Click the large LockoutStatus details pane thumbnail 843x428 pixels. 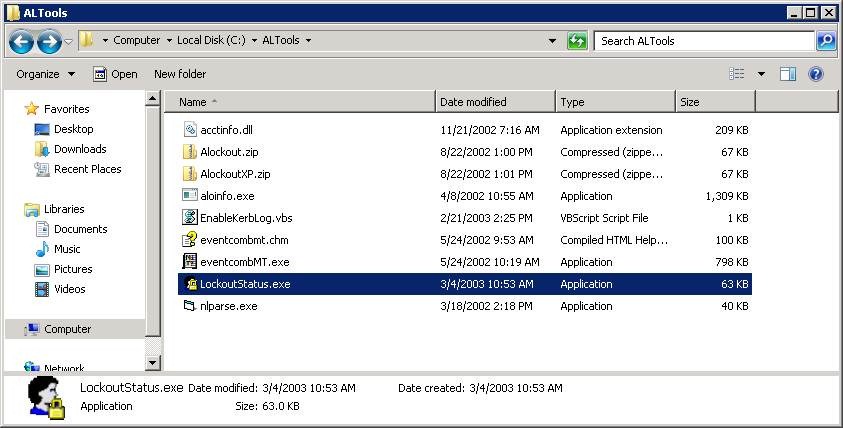(46, 398)
